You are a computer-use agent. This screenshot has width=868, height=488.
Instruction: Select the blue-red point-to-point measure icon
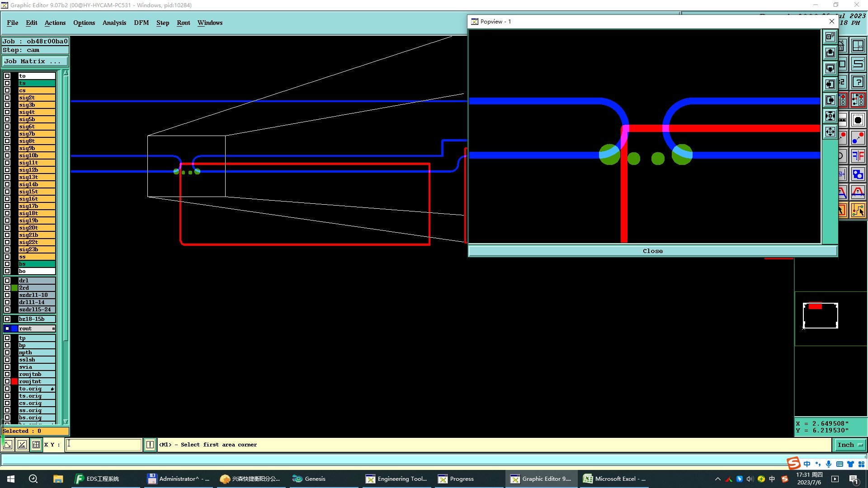tap(858, 137)
